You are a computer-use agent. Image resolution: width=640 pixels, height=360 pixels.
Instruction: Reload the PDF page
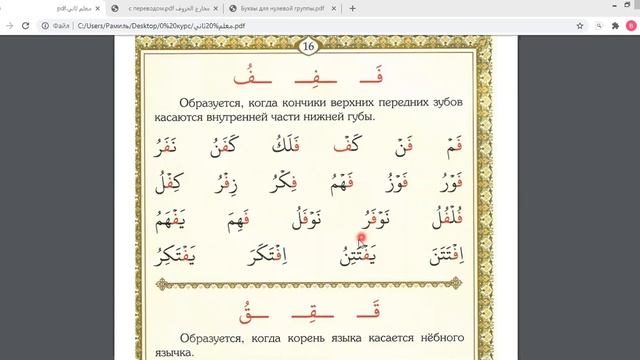click(25, 26)
